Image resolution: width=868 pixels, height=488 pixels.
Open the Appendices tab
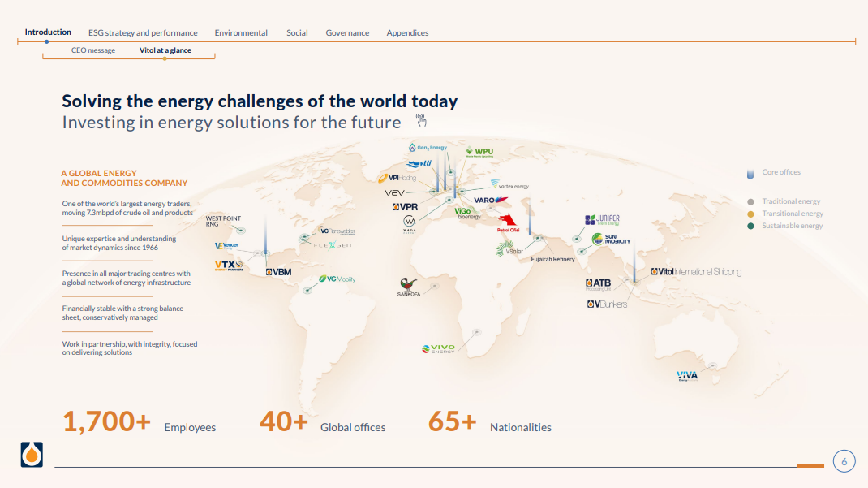point(407,32)
